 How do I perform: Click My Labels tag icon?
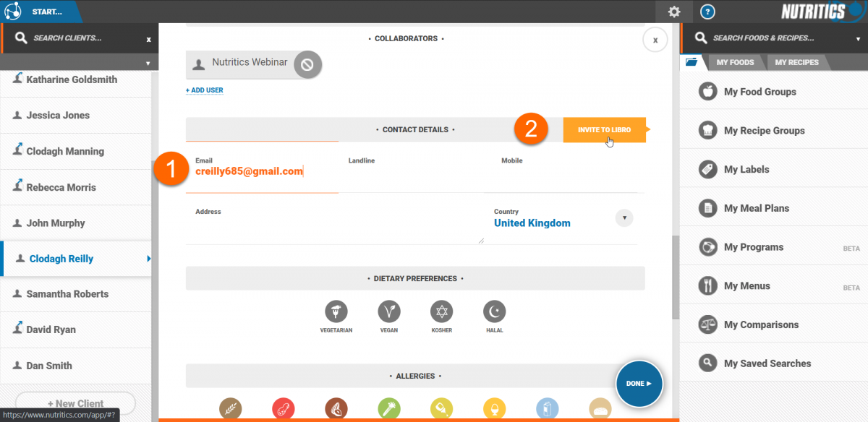[x=707, y=169]
